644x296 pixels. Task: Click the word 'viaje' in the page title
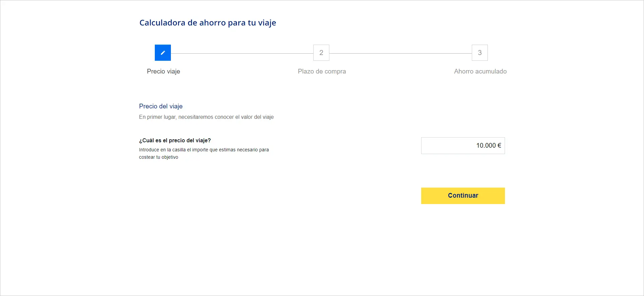coord(267,23)
